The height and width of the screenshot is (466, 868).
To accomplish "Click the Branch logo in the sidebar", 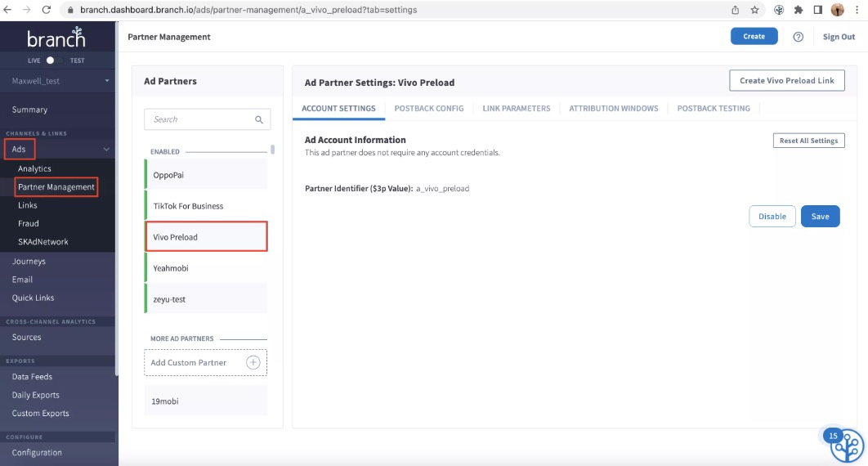I will 56,38.
